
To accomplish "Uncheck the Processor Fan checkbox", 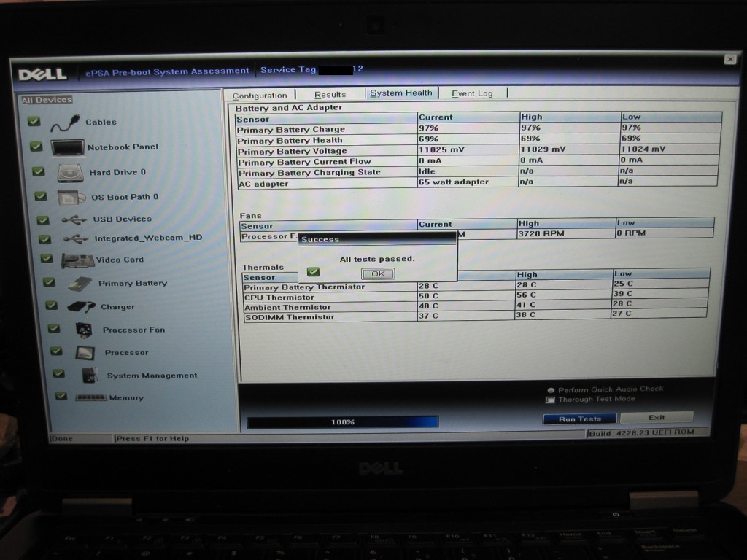I will point(54,328).
